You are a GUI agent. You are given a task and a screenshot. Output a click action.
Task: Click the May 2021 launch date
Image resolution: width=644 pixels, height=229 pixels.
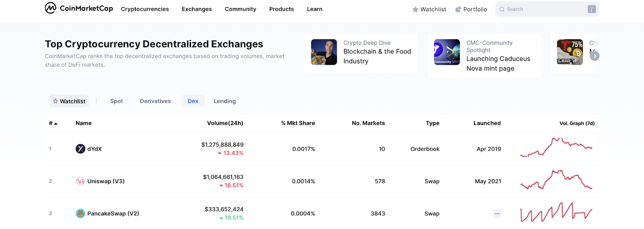(x=488, y=181)
